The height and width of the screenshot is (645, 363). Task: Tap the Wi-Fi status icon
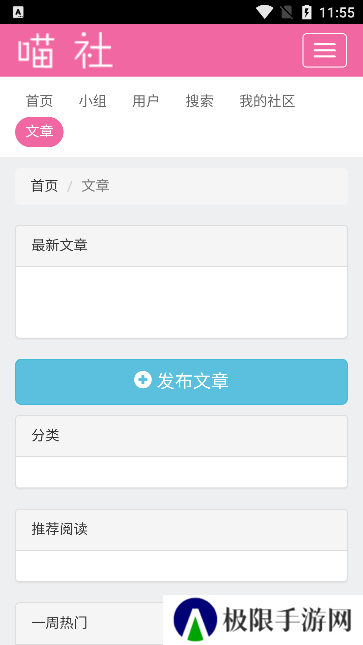264,12
